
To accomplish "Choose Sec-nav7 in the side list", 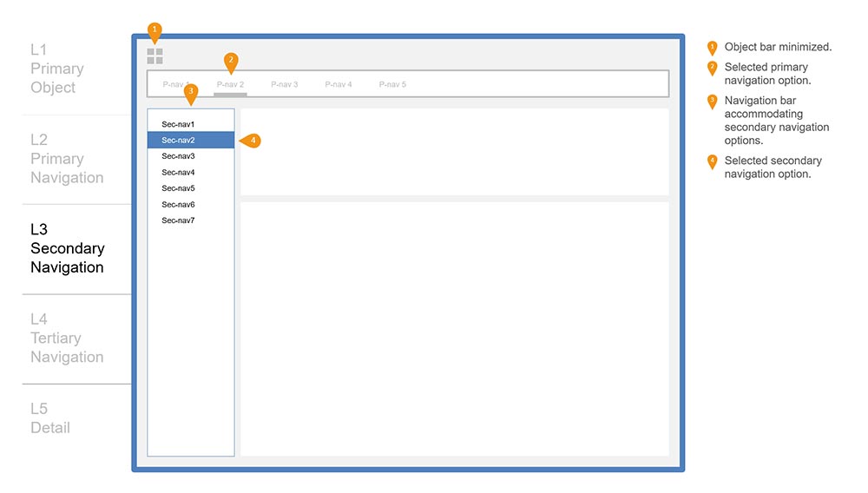I will [178, 220].
